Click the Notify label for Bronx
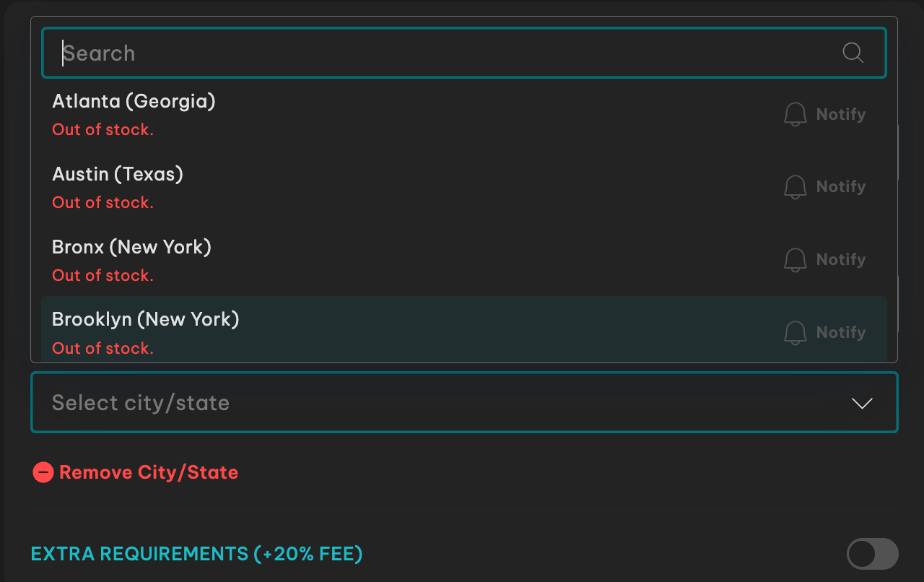The image size is (924, 582). point(841,259)
